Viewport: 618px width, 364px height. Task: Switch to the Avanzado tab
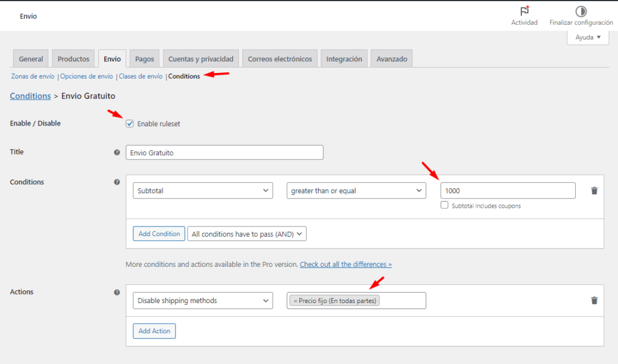[x=392, y=59]
